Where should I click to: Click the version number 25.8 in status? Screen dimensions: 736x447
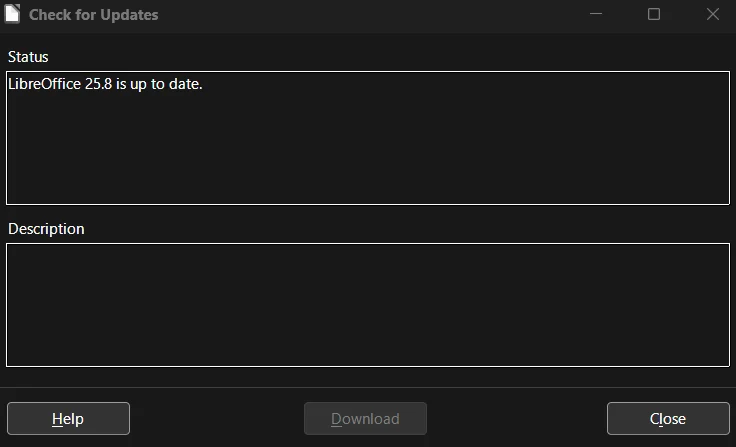point(98,84)
